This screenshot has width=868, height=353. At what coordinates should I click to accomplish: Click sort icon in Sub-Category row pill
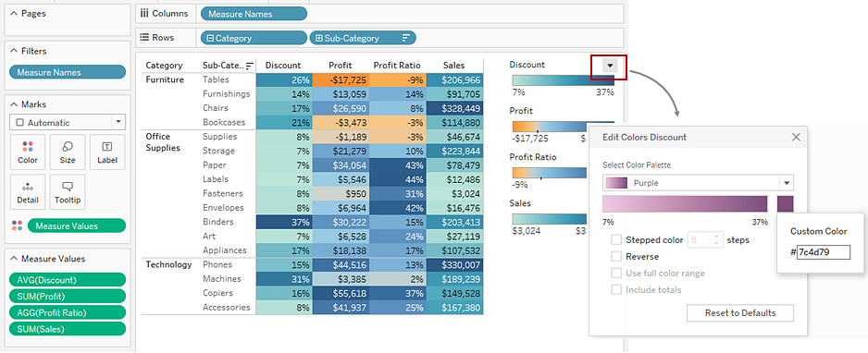click(x=405, y=38)
